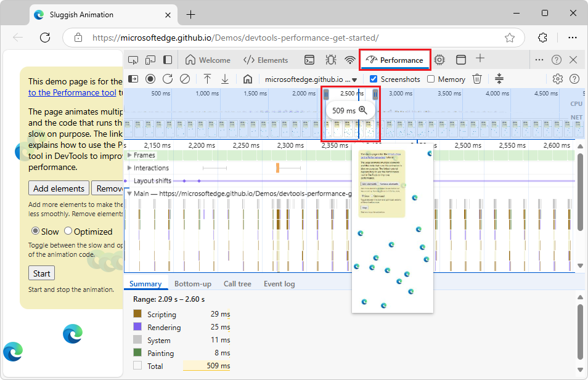Image resolution: width=588 pixels, height=380 pixels.
Task: Expand the Interactions track
Action: tap(129, 168)
